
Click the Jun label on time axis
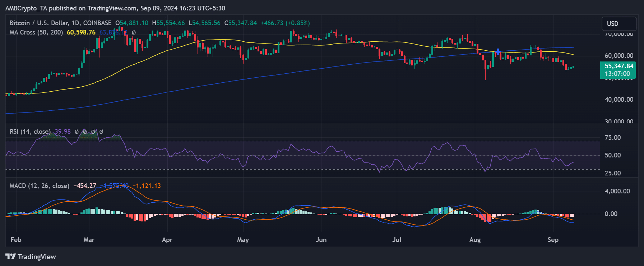click(x=321, y=240)
